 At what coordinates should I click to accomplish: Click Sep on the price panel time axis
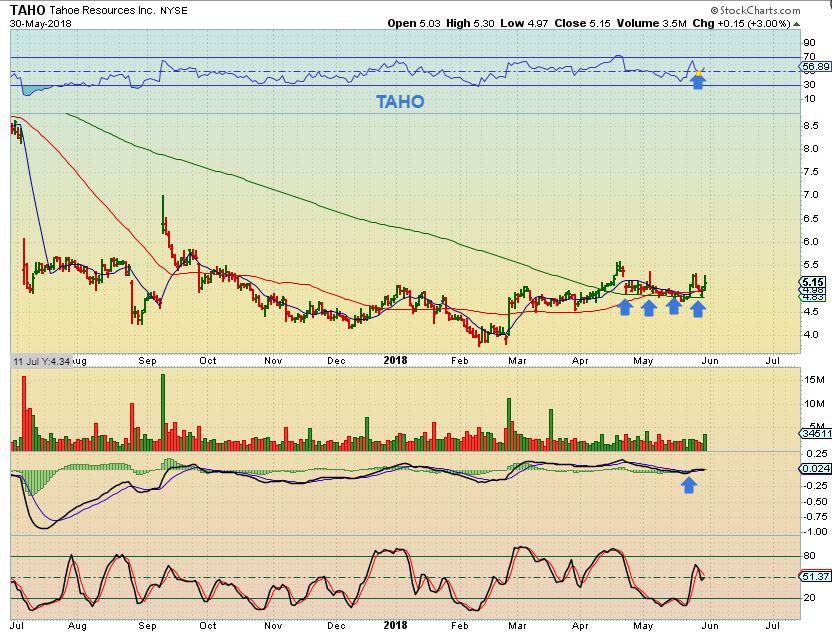click(x=148, y=361)
